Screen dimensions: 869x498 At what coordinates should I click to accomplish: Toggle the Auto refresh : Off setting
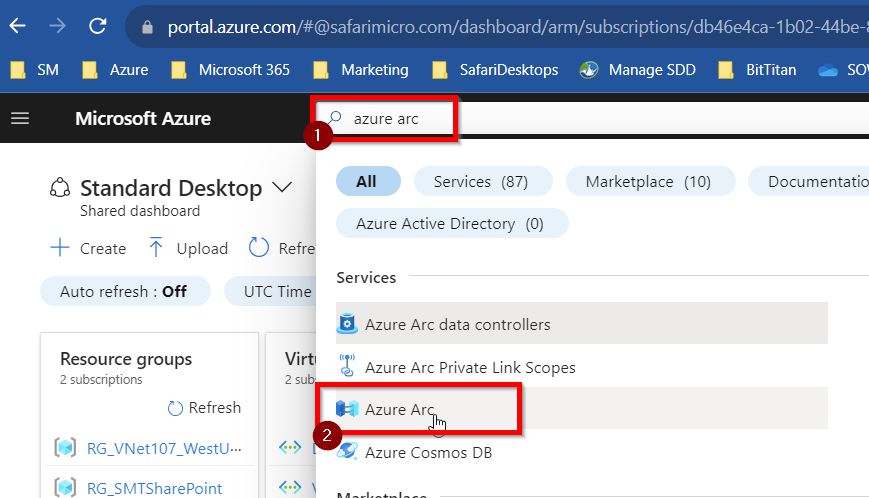[x=125, y=291]
